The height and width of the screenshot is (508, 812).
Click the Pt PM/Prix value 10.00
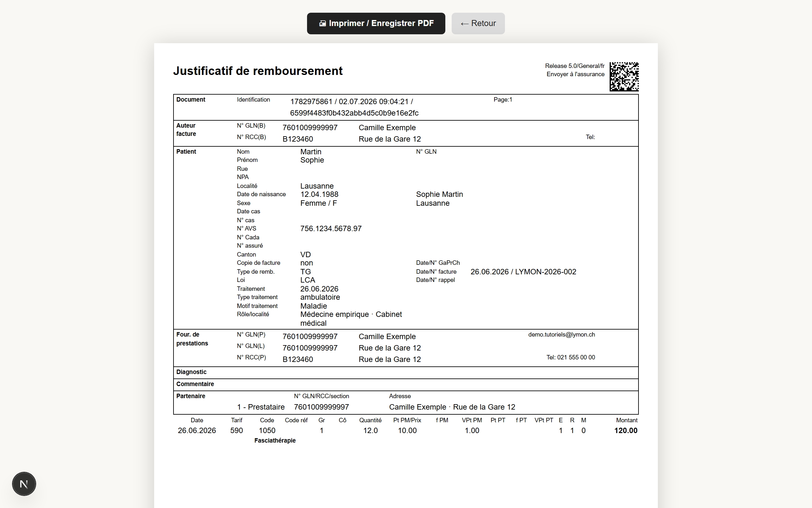coord(407,431)
